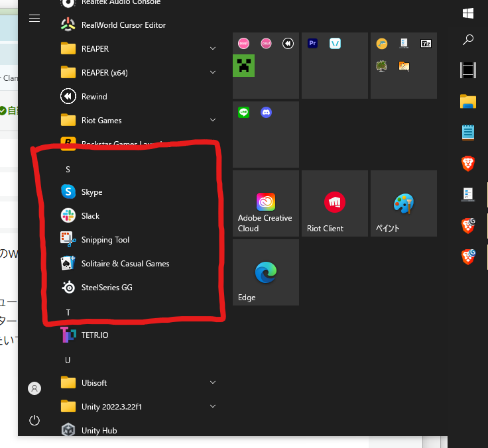Image resolution: width=488 pixels, height=448 pixels.
Task: Open the film strip app on taskbar
Action: pos(468,70)
